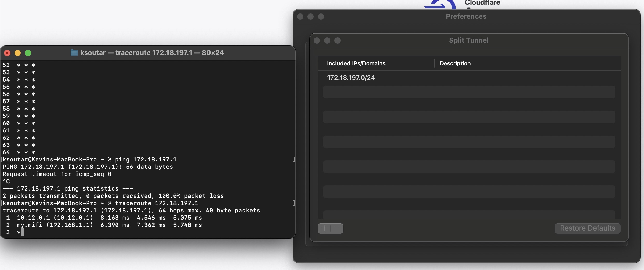Image resolution: width=644 pixels, height=270 pixels.
Task: Click the Cloudflare logo text behind Preferences
Action: coord(482,3)
